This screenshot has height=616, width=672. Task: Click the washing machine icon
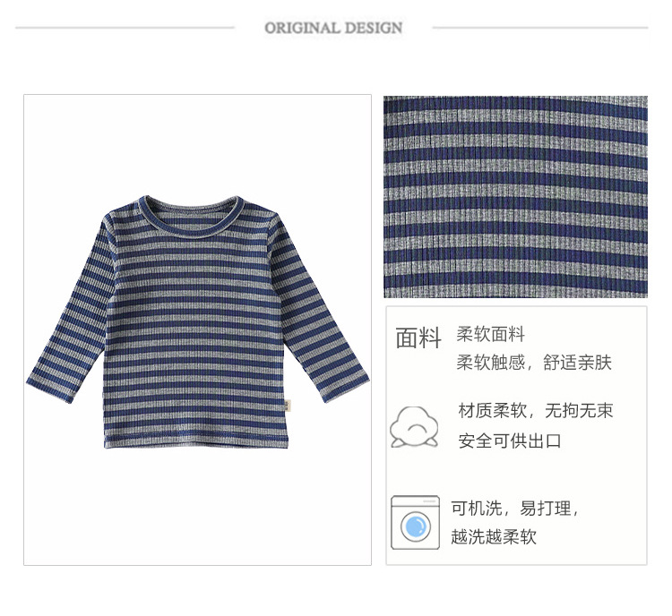tap(415, 522)
